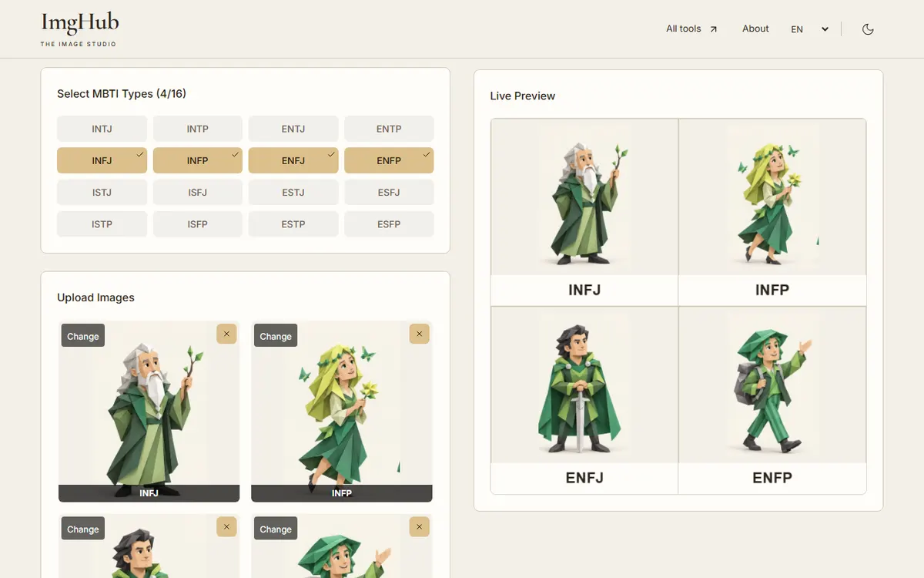Screen dimensions: 924x578
Task: Toggle dark mode moon icon
Action: (x=868, y=29)
